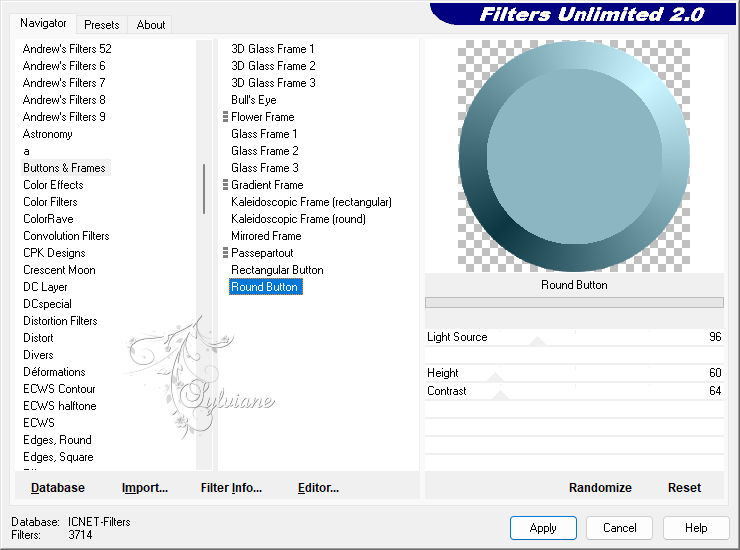Image resolution: width=740 pixels, height=550 pixels.
Task: Choose the Distort category
Action: pyautogui.click(x=38, y=338)
